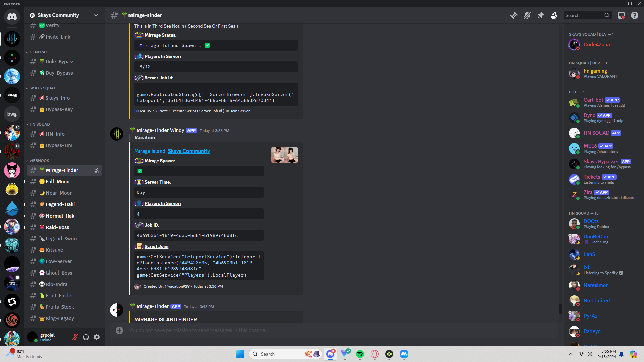The height and width of the screenshot is (362, 644).
Task: Open Discord help
Action: [635, 15]
